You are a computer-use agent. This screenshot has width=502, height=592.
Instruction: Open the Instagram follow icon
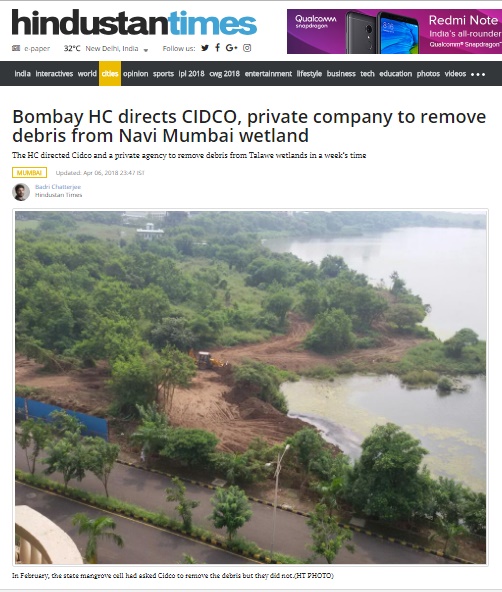[247, 48]
